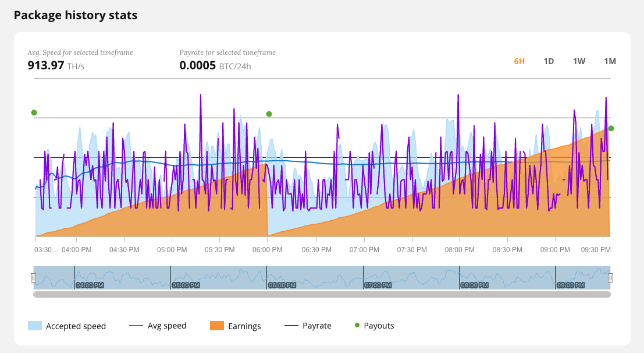Viewport: 644px width, 353px height.
Task: Switch to the 1D timeframe
Action: (x=549, y=61)
